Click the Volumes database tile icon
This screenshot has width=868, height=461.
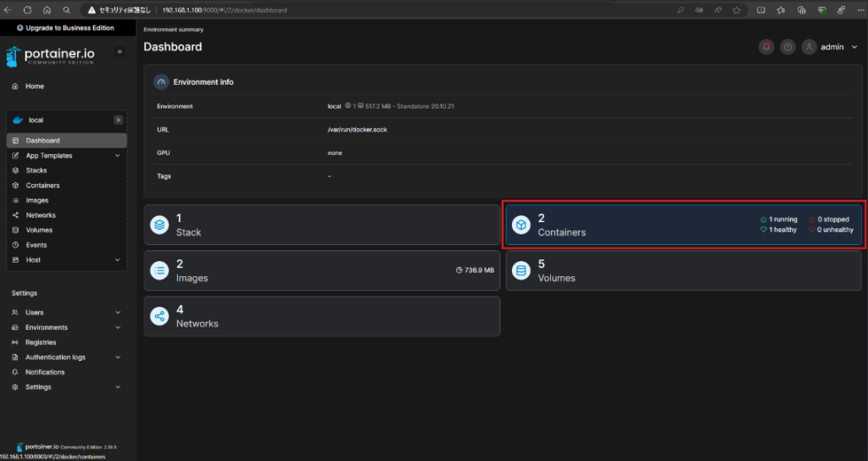click(521, 270)
